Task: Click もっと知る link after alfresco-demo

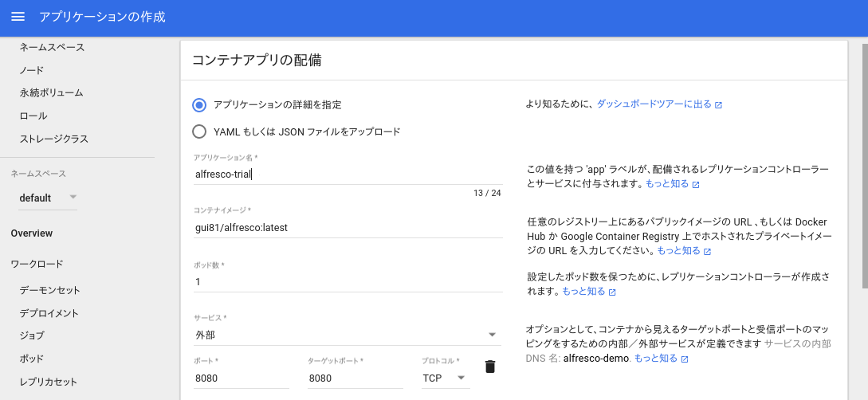Action: point(656,358)
